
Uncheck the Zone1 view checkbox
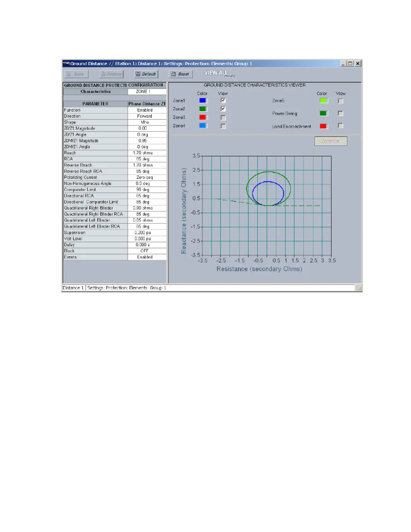coord(223,100)
